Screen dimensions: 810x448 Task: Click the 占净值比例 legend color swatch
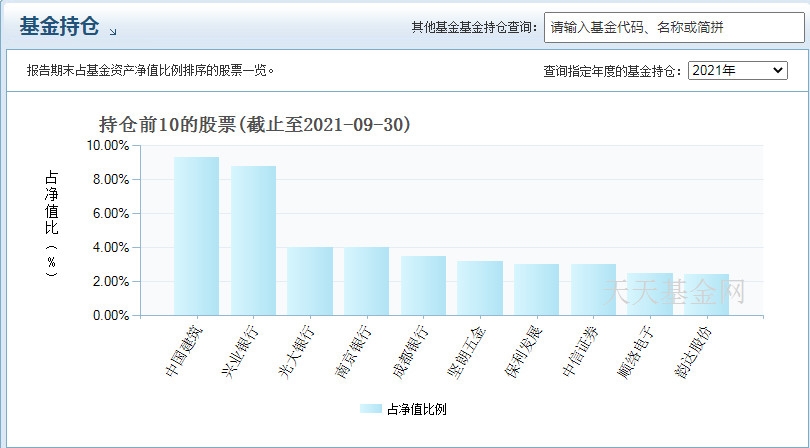coord(371,409)
